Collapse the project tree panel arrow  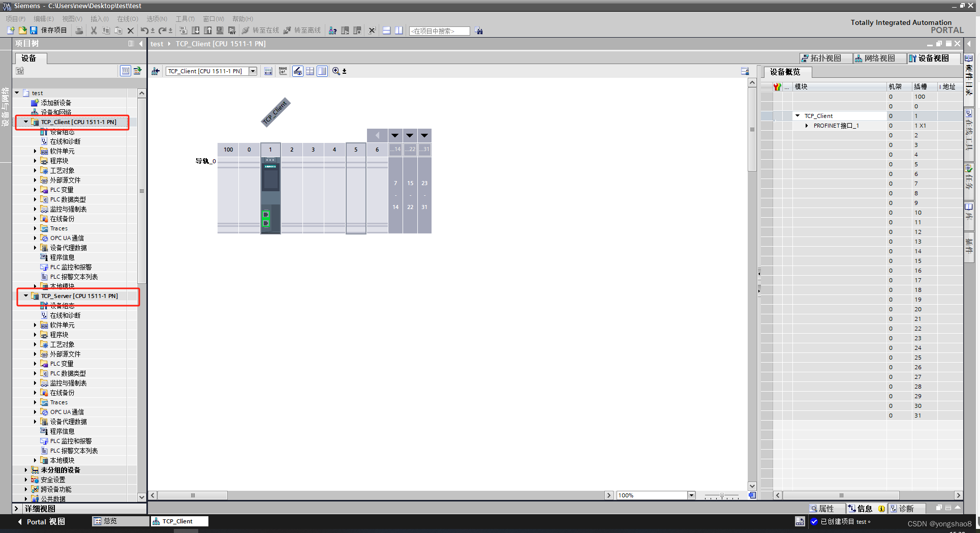point(141,44)
